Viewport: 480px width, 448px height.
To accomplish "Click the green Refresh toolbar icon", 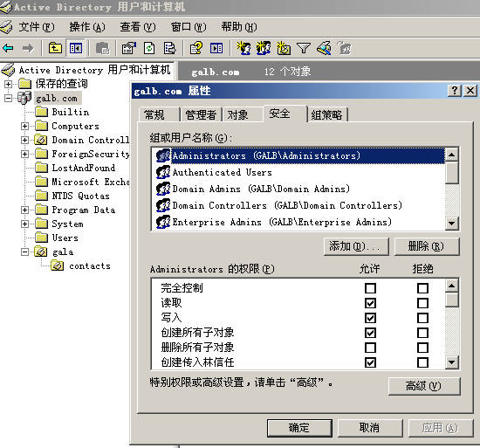I will [149, 48].
